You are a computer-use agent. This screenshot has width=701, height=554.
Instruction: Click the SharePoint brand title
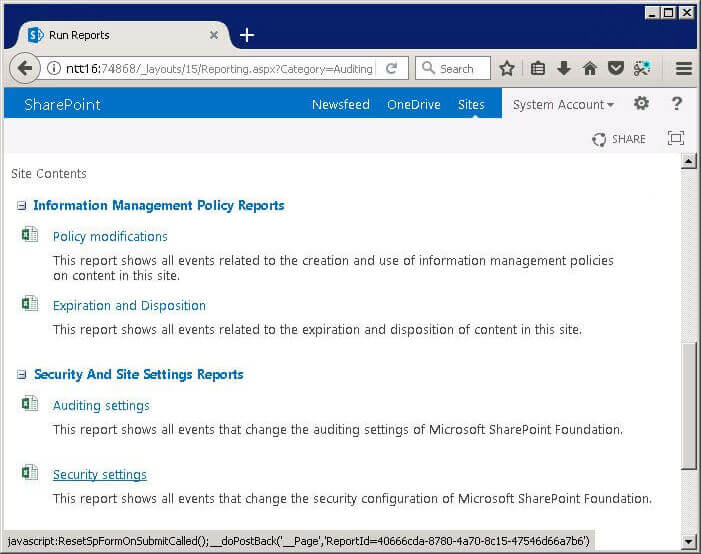(x=62, y=105)
